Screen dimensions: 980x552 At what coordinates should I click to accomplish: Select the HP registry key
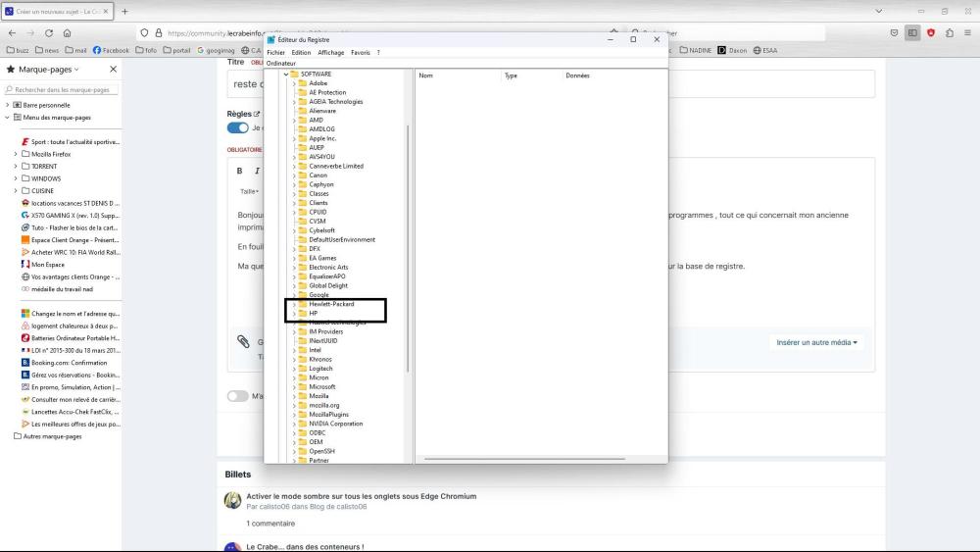click(314, 313)
